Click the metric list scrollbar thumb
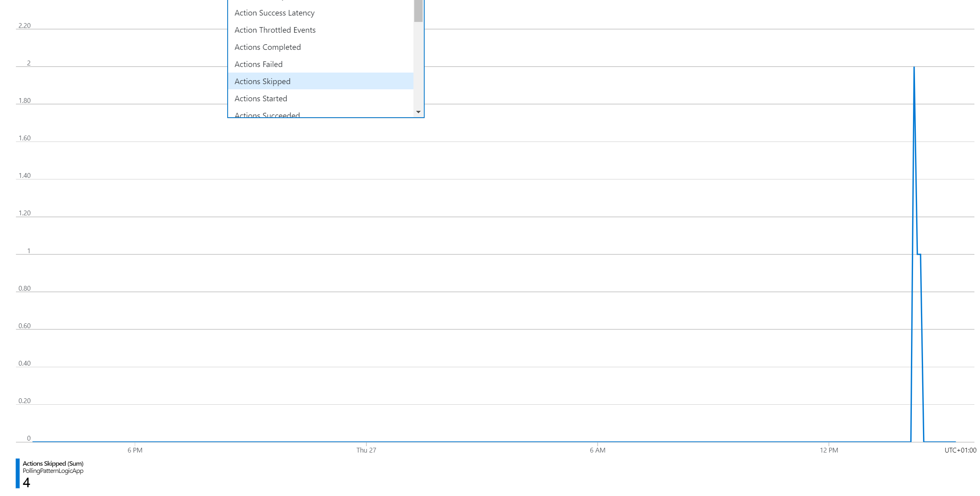 coord(418,11)
